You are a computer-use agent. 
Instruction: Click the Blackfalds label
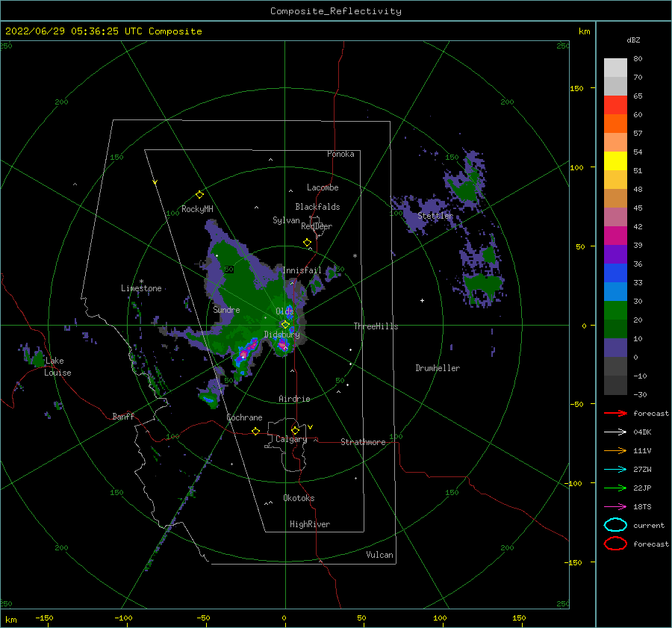click(x=317, y=207)
